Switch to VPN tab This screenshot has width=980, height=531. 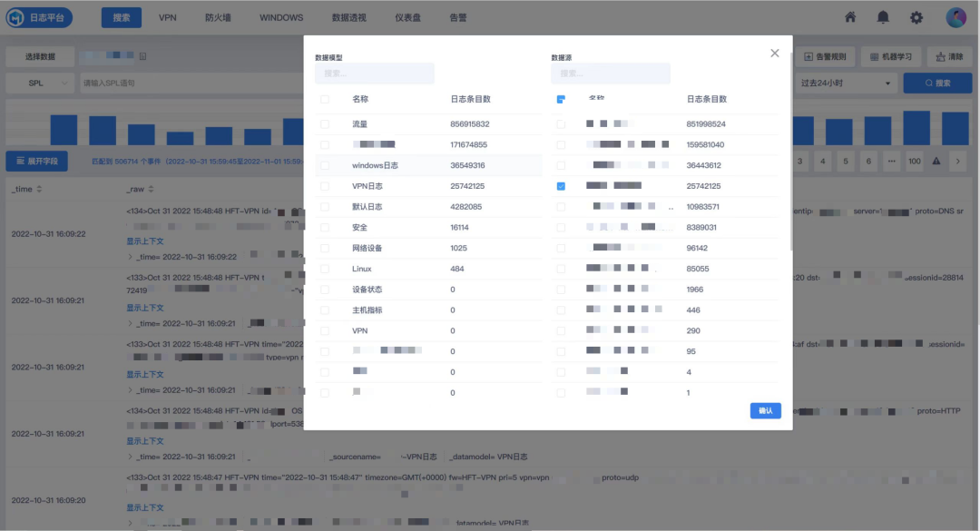click(168, 17)
